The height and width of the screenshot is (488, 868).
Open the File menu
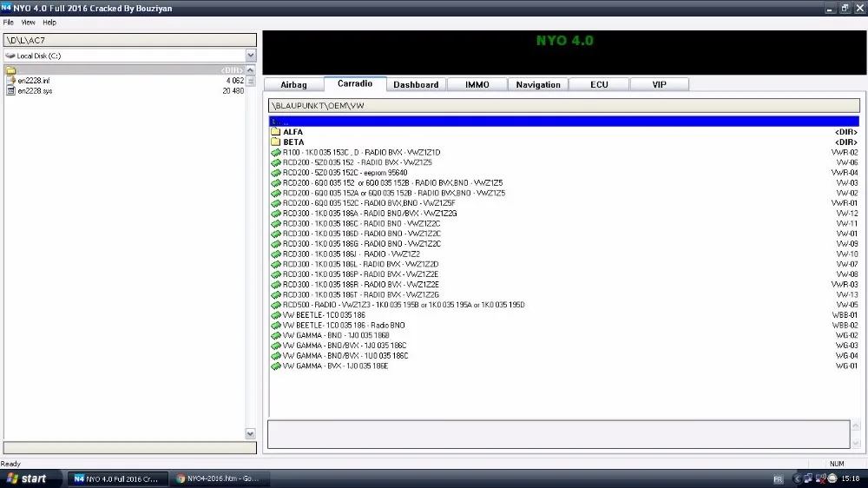tap(9, 23)
